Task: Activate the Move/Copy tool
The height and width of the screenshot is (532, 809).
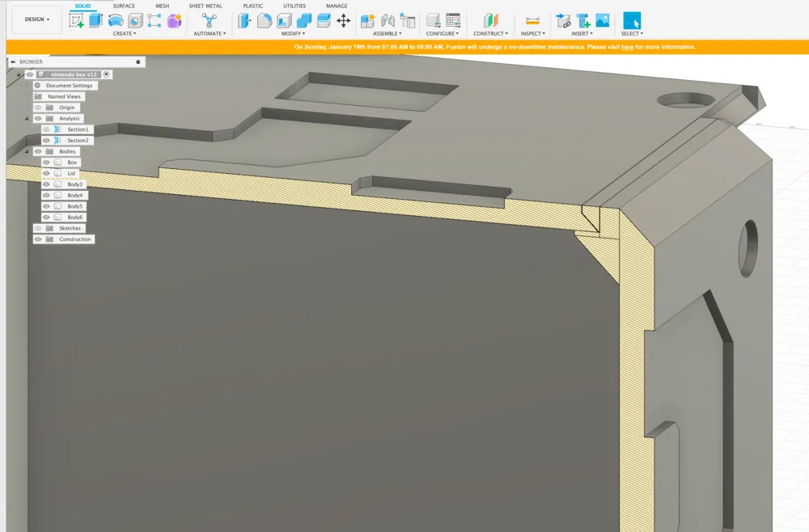Action: pos(344,21)
